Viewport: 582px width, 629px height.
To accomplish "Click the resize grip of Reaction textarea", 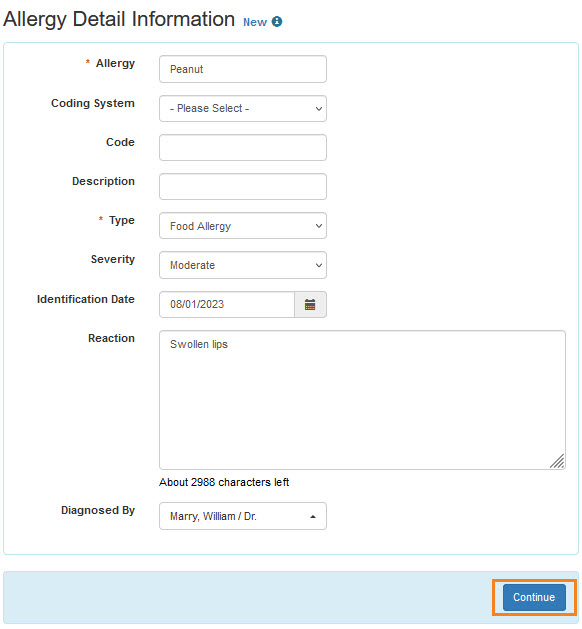I will tap(557, 461).
